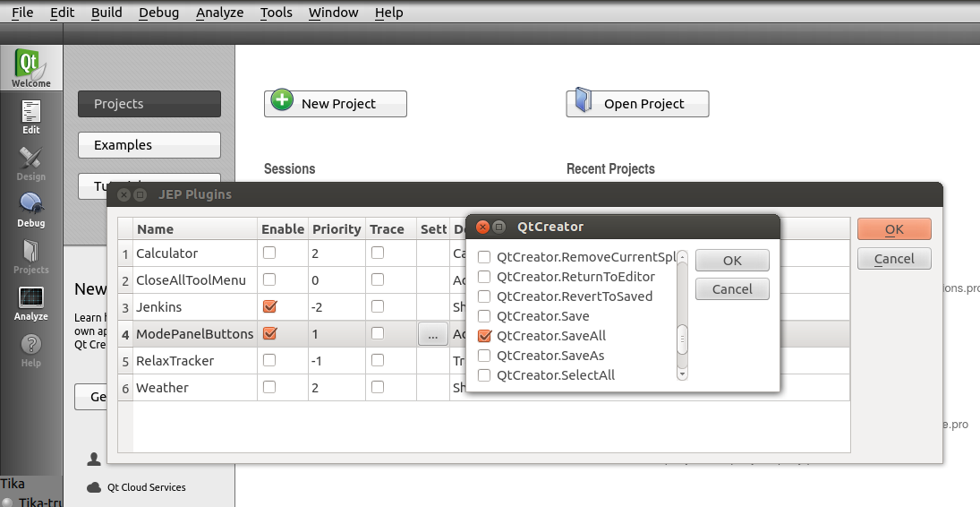Image resolution: width=980 pixels, height=507 pixels.
Task: Confirm with OK in QtCreator dialog
Action: click(732, 261)
